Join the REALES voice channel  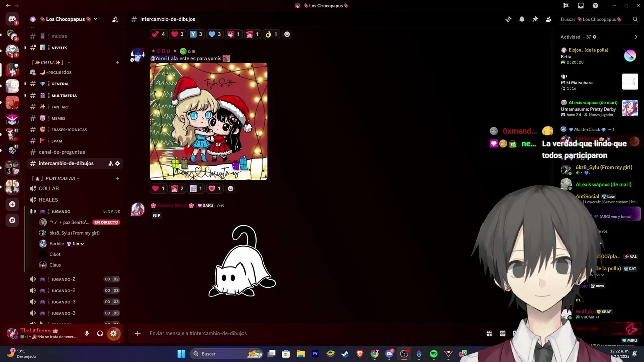75,200
